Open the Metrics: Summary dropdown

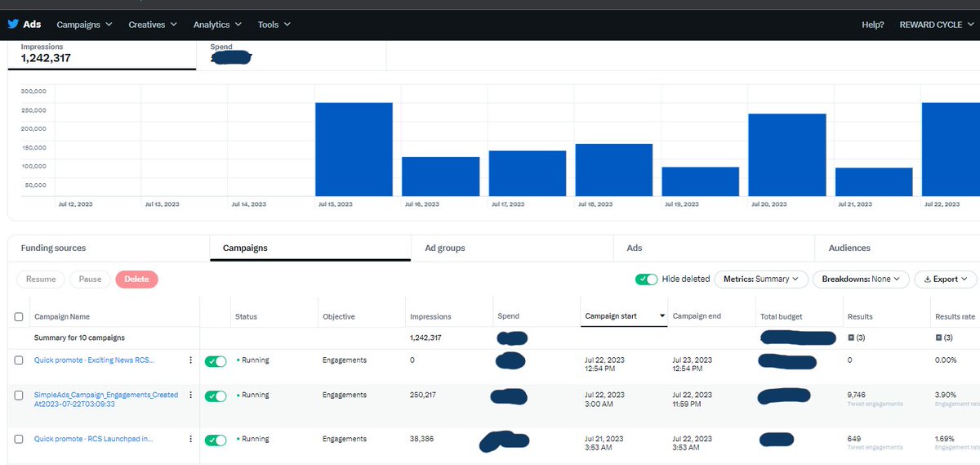761,279
